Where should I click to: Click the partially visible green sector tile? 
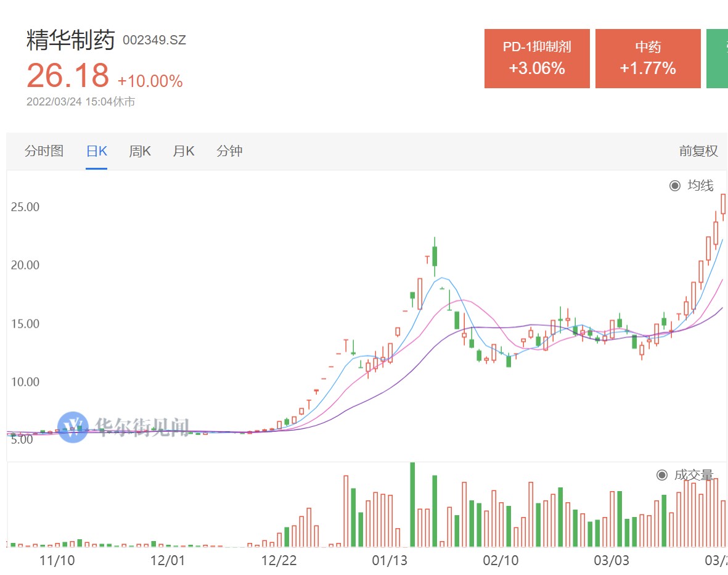718,59
